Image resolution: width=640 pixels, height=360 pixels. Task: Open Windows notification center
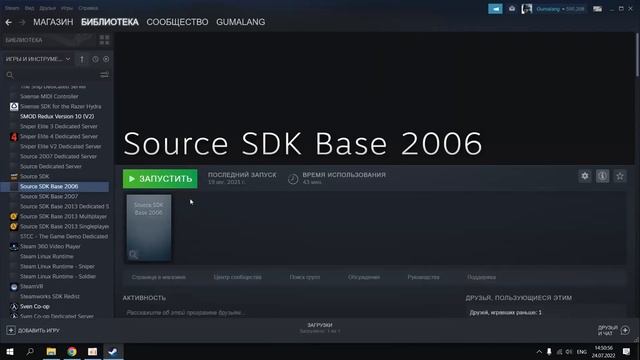(626, 351)
